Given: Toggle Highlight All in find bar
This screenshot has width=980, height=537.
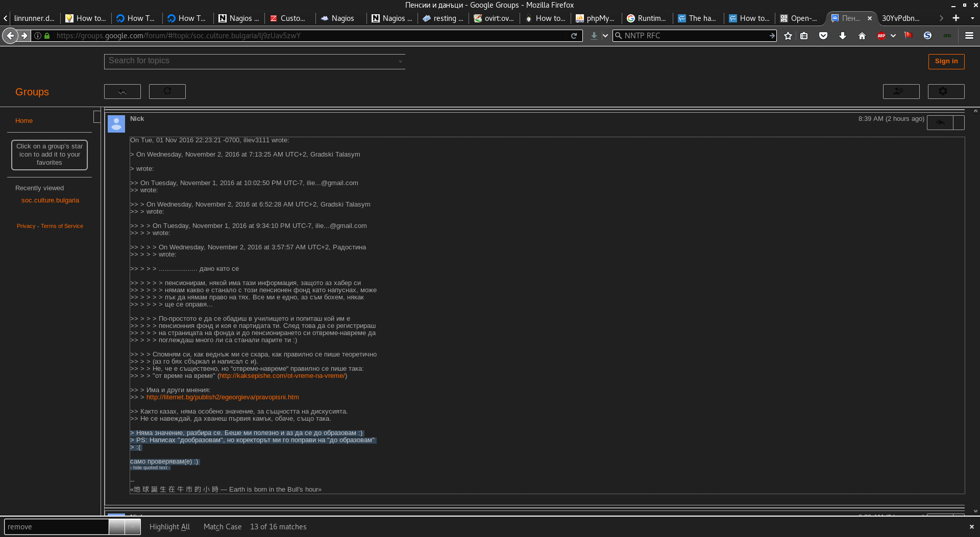Looking at the screenshot, I should 169,527.
